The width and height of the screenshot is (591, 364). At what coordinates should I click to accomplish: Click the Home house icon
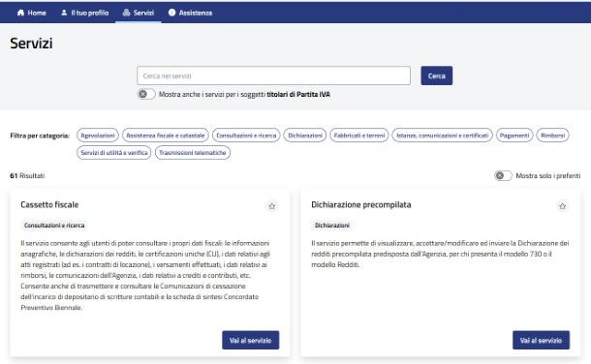click(20, 13)
